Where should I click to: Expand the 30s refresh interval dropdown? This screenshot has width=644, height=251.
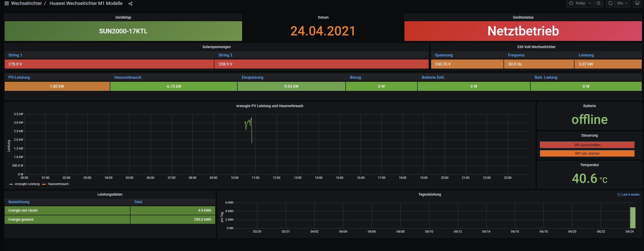pyautogui.click(x=622, y=3)
